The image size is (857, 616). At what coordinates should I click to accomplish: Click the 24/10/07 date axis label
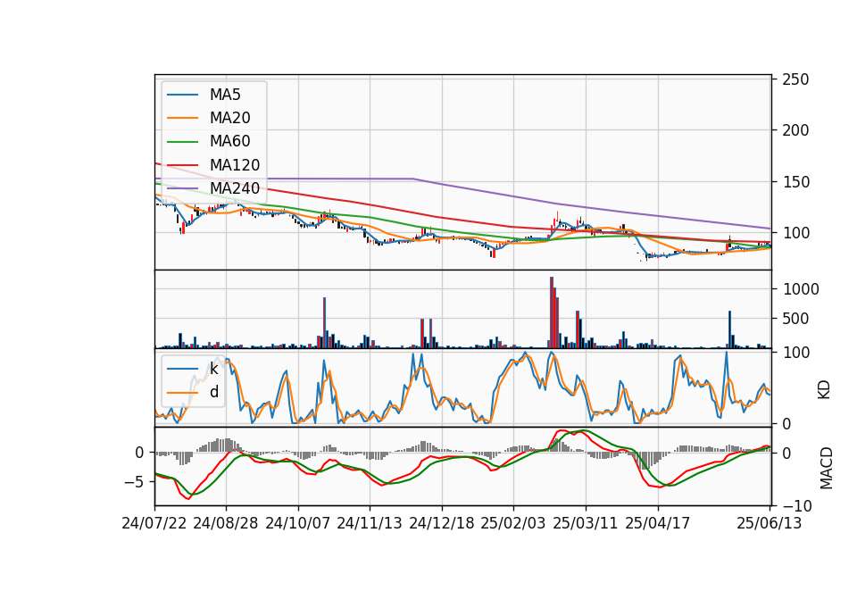tap(298, 523)
